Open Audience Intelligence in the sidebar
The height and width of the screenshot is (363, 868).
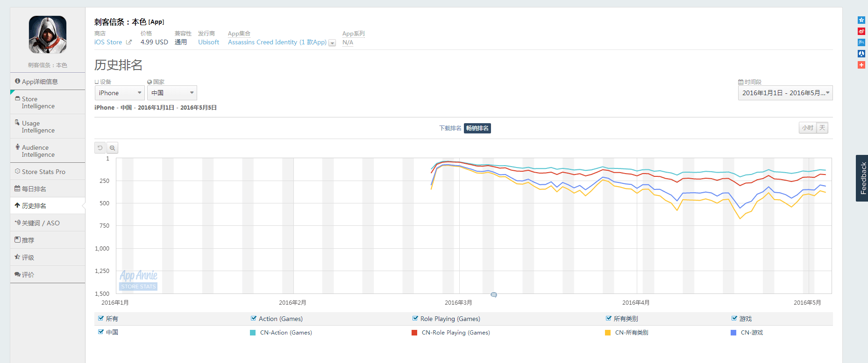(x=48, y=151)
